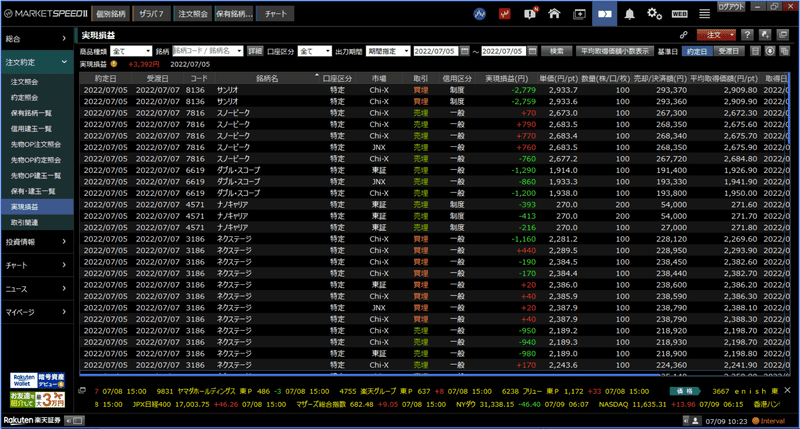Open the question mark help icon
The width and height of the screenshot is (800, 429).
coord(747,35)
